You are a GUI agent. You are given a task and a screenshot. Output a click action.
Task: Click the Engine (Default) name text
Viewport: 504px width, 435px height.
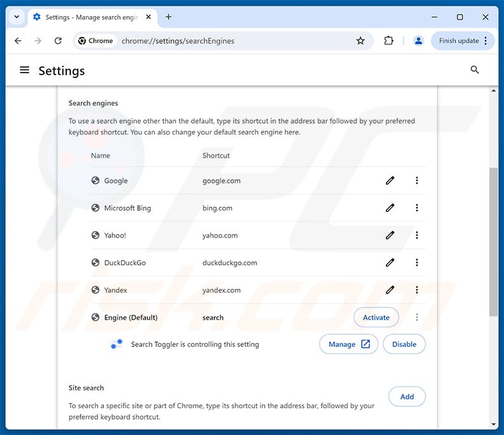131,318
